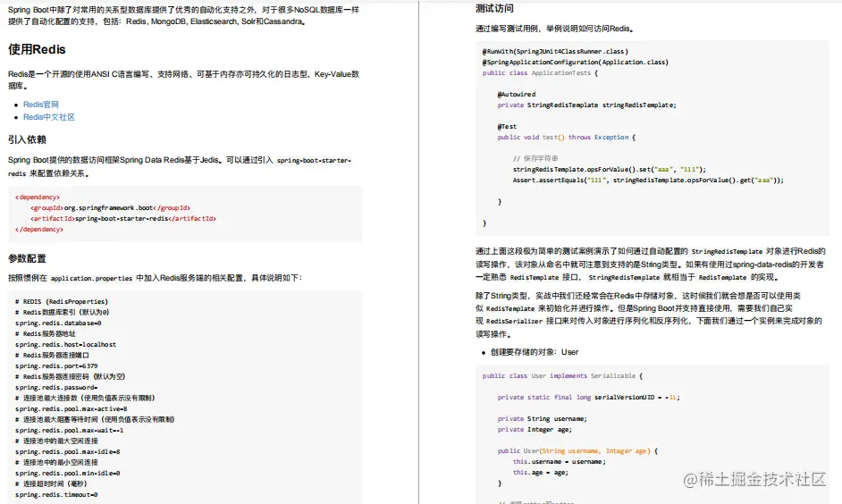This screenshot has width=842, height=504.
Task: Click the spring.redis.timeout=0 line
Action: coord(56,495)
